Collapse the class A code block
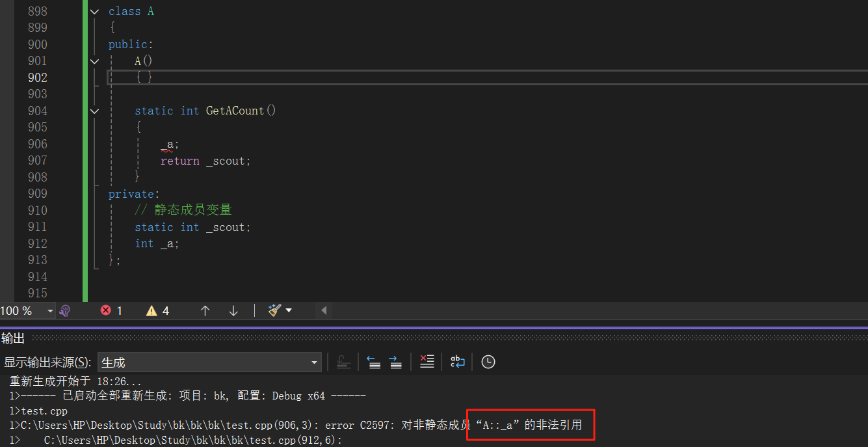The image size is (868, 447). 95,11
